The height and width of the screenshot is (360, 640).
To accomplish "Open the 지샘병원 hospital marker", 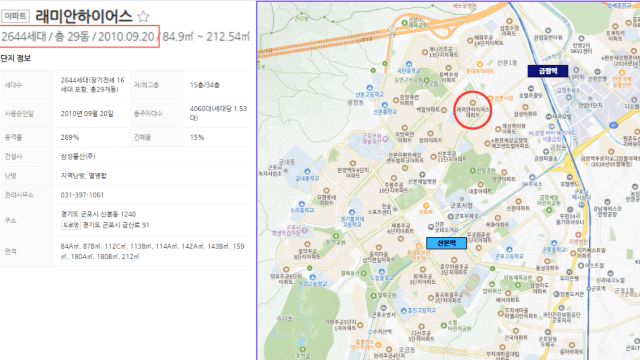I will click(578, 235).
